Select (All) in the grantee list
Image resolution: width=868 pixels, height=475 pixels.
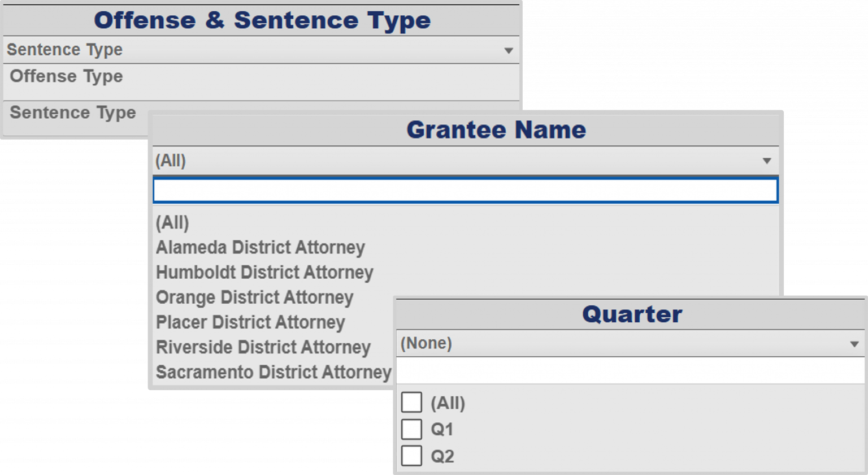point(172,222)
